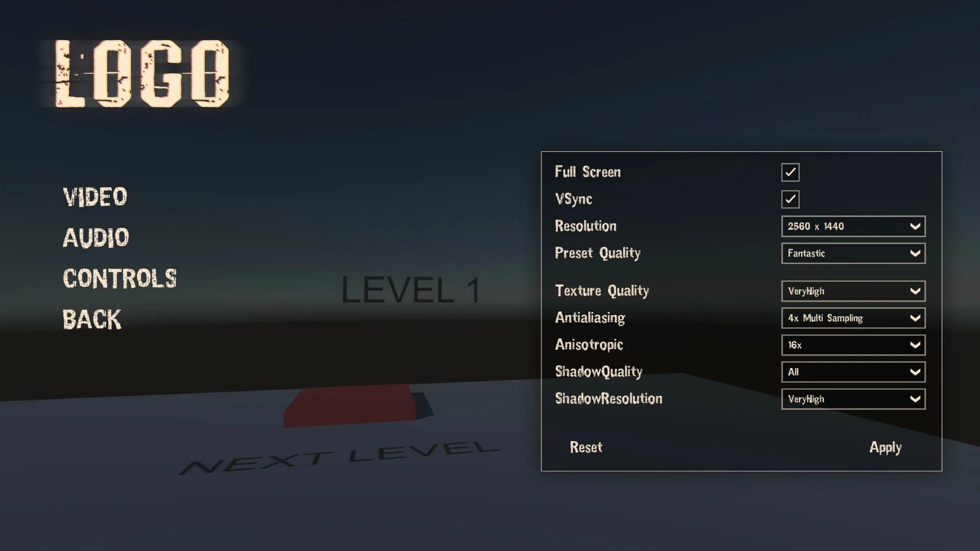Open the AUDIO settings menu
980x551 pixels.
point(96,237)
